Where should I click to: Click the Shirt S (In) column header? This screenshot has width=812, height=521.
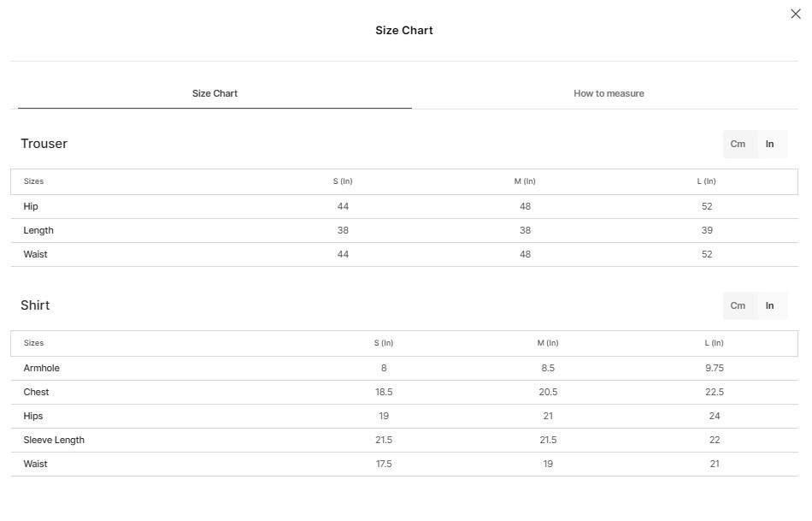(383, 343)
